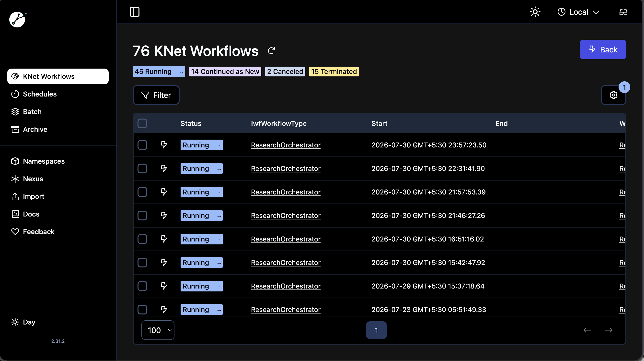The width and height of the screenshot is (644, 361).
Task: Open the table column settings gear
Action: [613, 95]
